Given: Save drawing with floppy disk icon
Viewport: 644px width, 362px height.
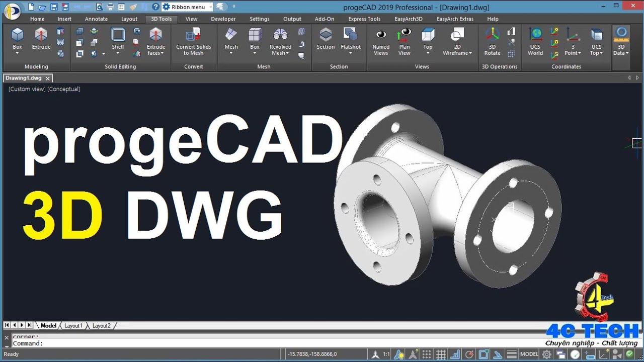Looking at the screenshot, I should [54, 7].
